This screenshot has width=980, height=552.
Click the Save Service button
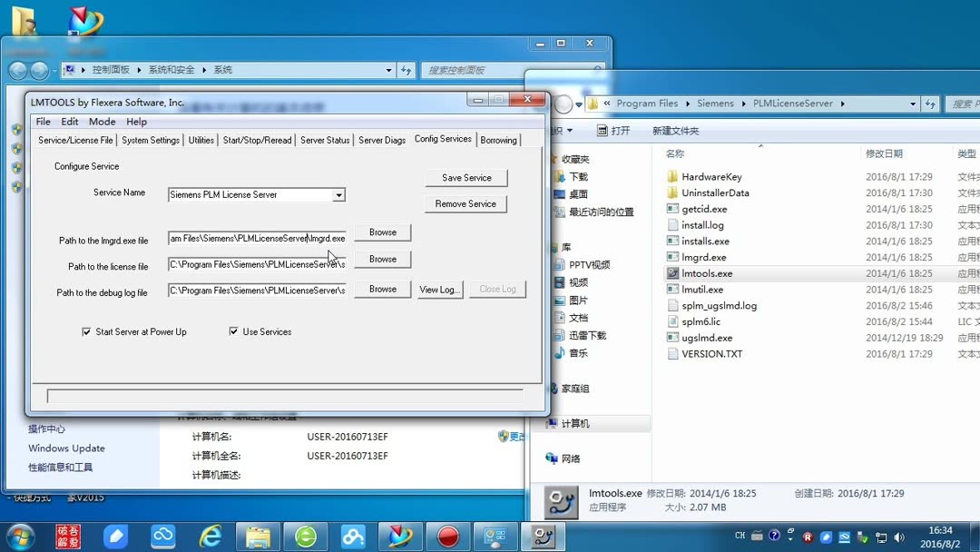pyautogui.click(x=465, y=177)
